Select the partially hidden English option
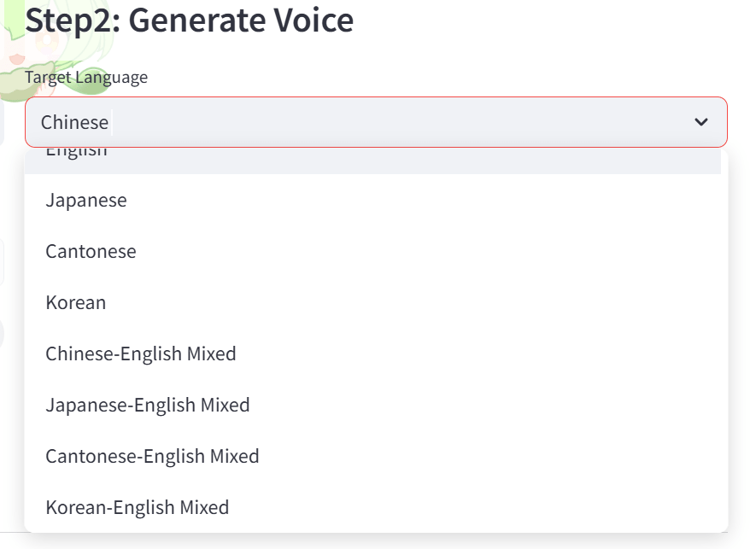Image resolution: width=756 pixels, height=549 pixels. tap(77, 153)
